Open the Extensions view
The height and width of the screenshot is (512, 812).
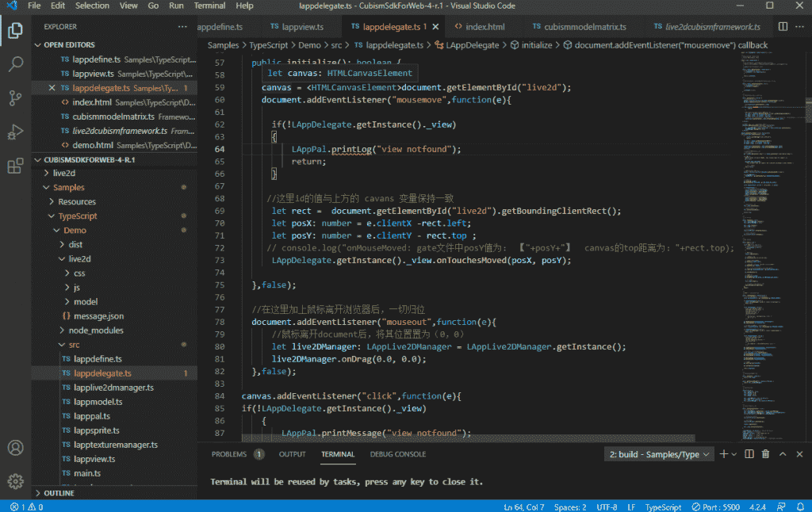[x=16, y=166]
